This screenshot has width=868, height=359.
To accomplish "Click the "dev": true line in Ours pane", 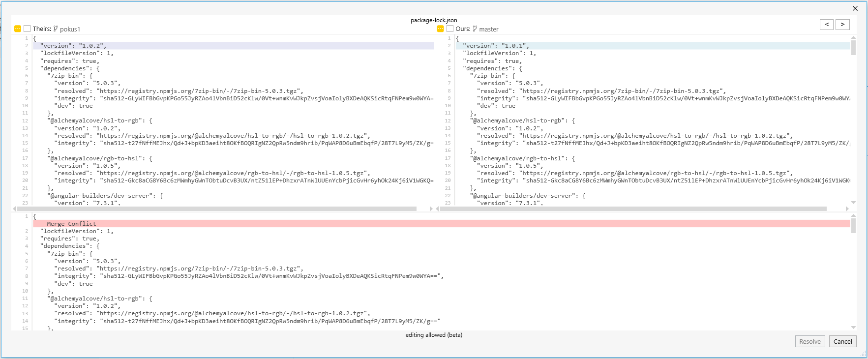I will tap(496, 106).
